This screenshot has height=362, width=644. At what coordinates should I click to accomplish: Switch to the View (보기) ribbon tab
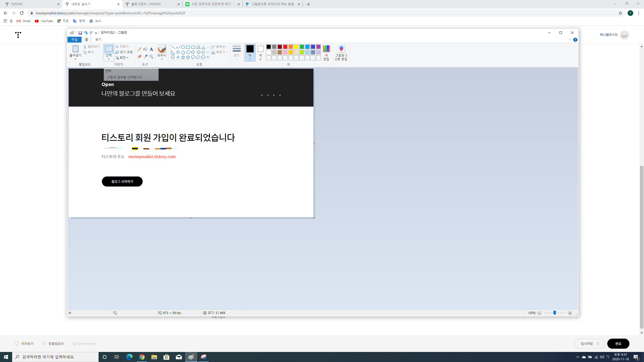tap(98, 39)
